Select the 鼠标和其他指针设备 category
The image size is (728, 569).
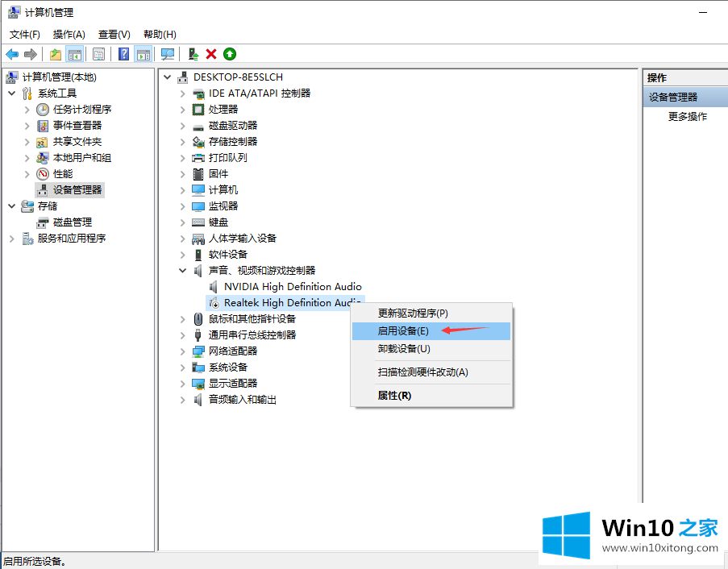[x=252, y=319]
